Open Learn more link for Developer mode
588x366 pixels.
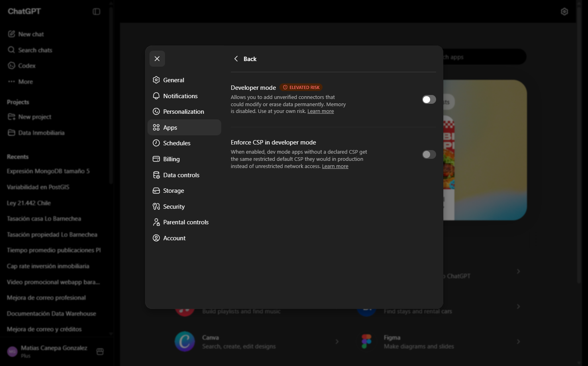coord(321,111)
